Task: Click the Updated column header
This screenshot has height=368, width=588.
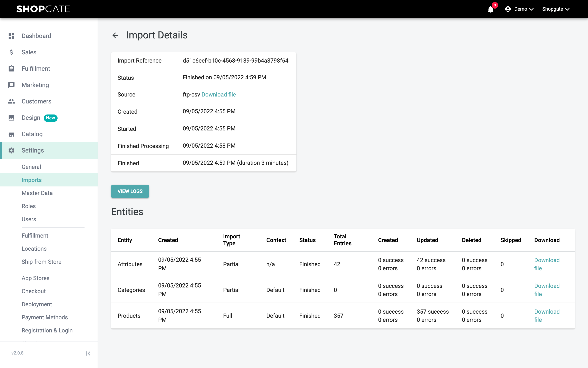Action: pos(427,240)
